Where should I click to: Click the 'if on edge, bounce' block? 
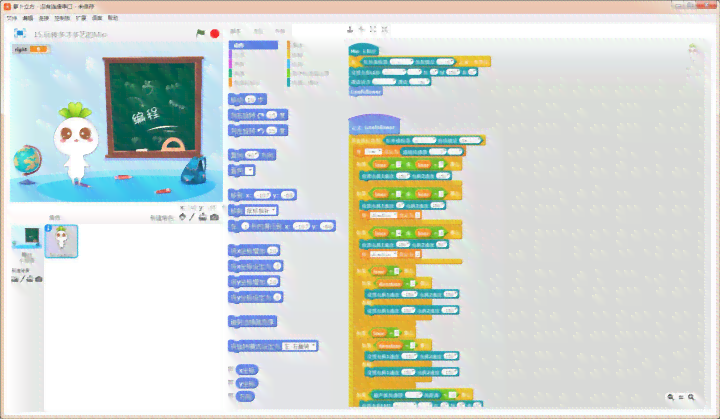click(x=252, y=322)
